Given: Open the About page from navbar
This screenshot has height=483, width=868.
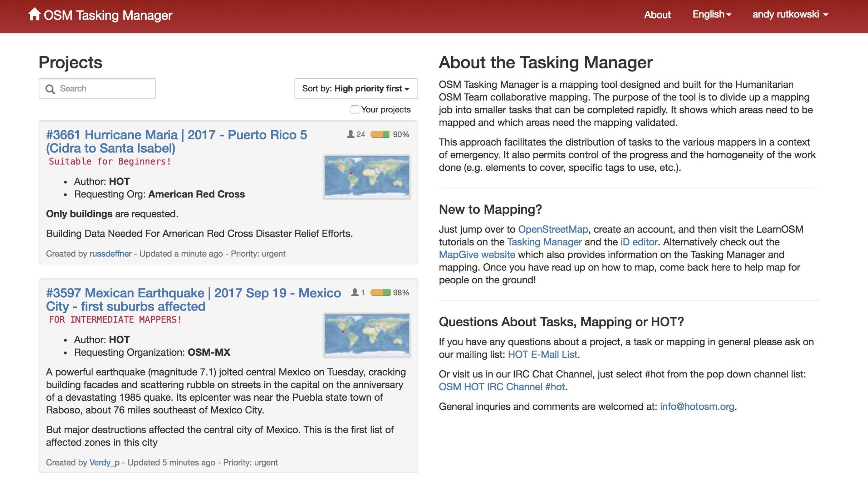Looking at the screenshot, I should (657, 15).
